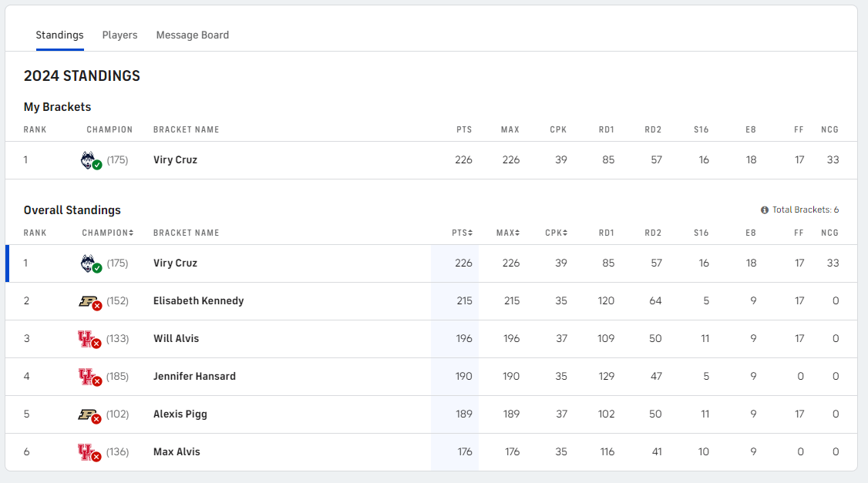
Task: Click UConn logo in Overall Standings first row
Action: (89, 263)
